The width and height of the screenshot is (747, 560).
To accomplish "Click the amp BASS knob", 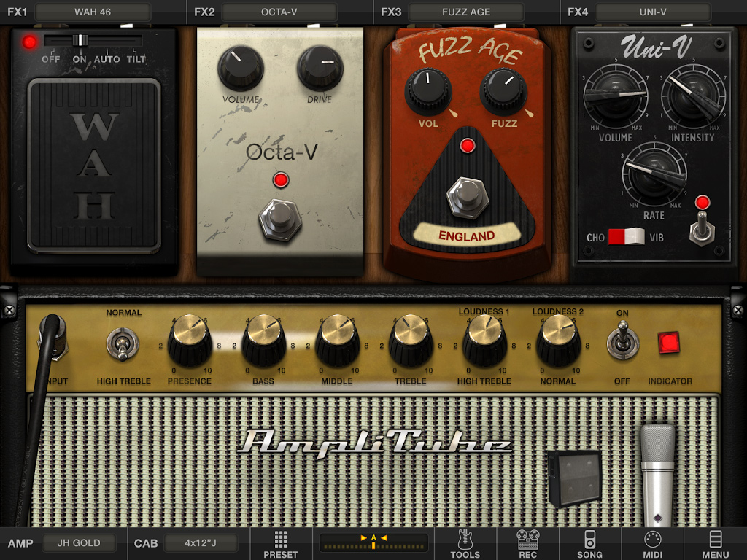I will 263,340.
